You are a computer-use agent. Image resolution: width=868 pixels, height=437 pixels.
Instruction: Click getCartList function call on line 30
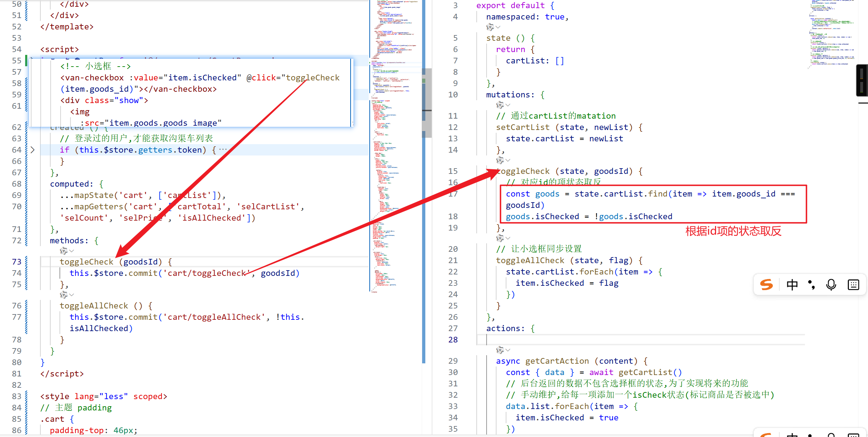[x=645, y=372]
